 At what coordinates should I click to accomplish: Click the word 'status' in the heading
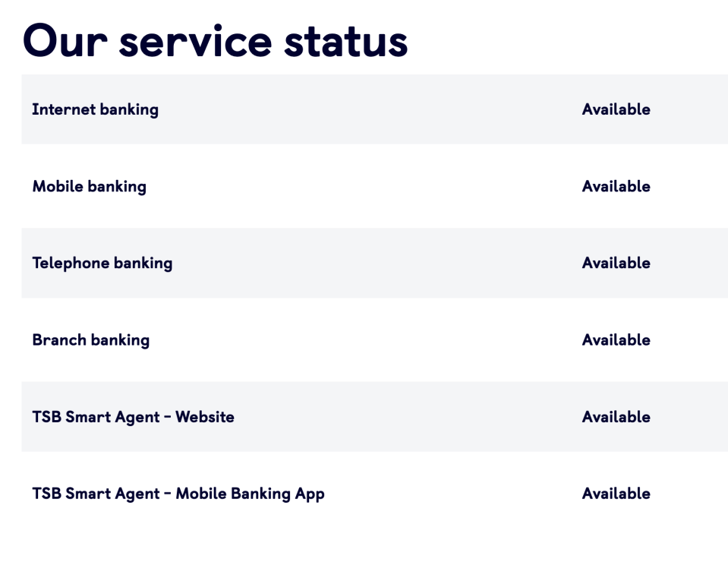346,43
